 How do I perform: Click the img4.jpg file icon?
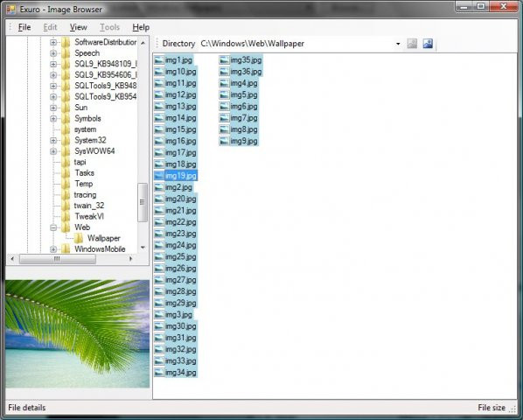click(224, 83)
